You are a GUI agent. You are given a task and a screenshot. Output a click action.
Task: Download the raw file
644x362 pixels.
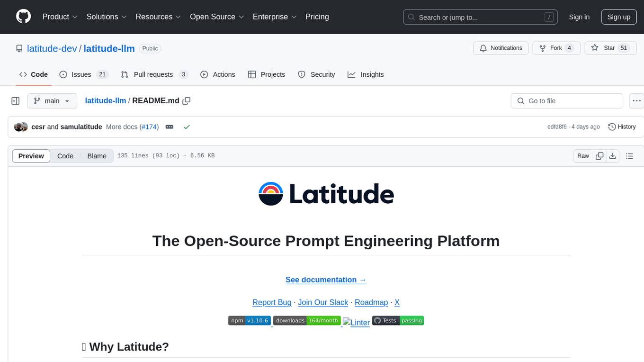pos(613,156)
